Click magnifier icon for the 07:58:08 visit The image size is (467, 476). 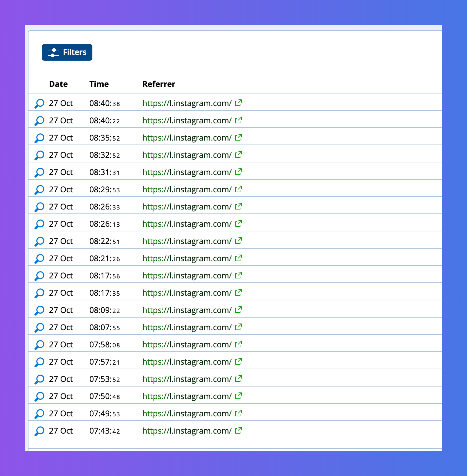click(39, 345)
